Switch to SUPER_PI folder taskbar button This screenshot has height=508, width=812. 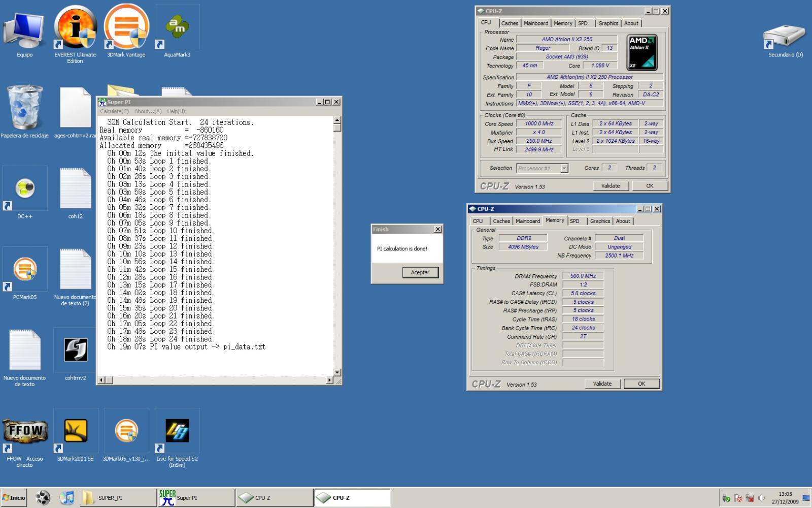pos(118,497)
